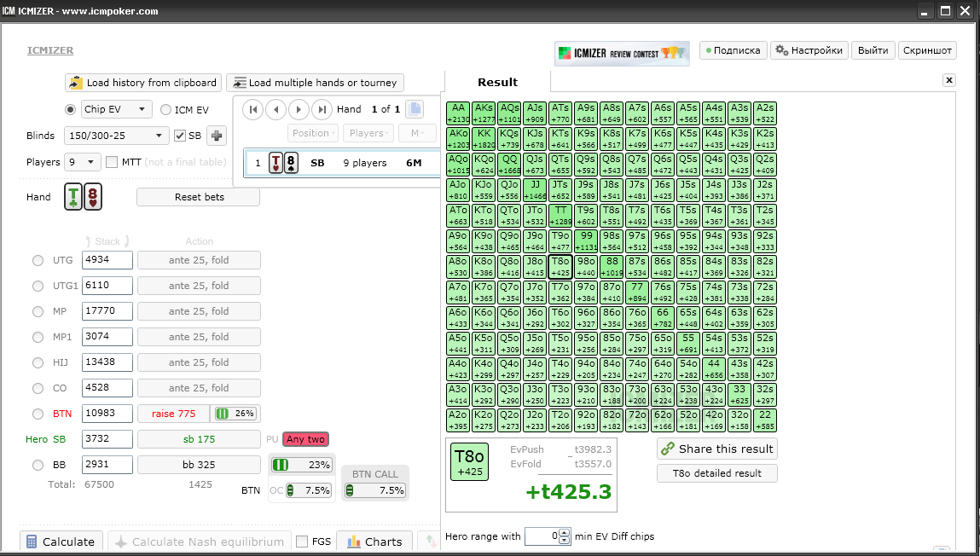
Task: Click the star icon of Calculate Nash equilibrium
Action: point(121,542)
